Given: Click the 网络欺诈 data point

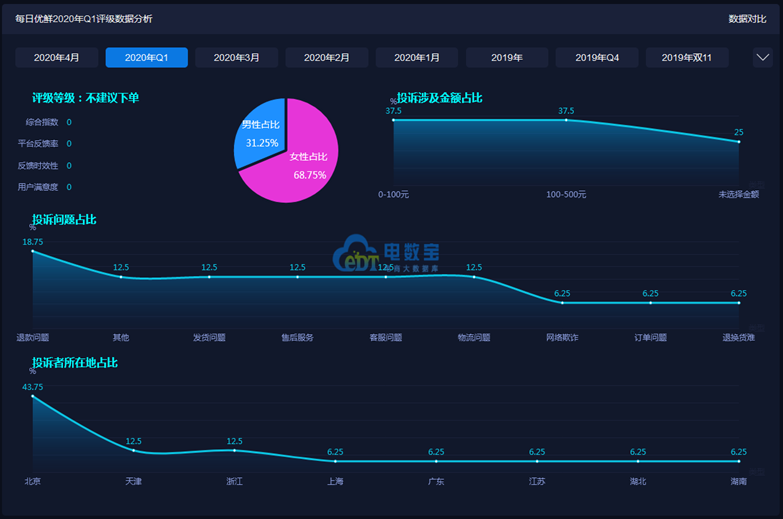Looking at the screenshot, I should (x=562, y=303).
